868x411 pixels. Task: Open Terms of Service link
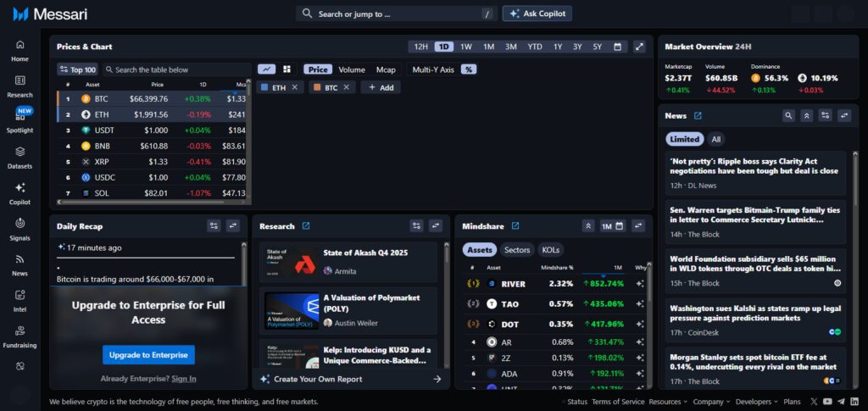pos(618,402)
